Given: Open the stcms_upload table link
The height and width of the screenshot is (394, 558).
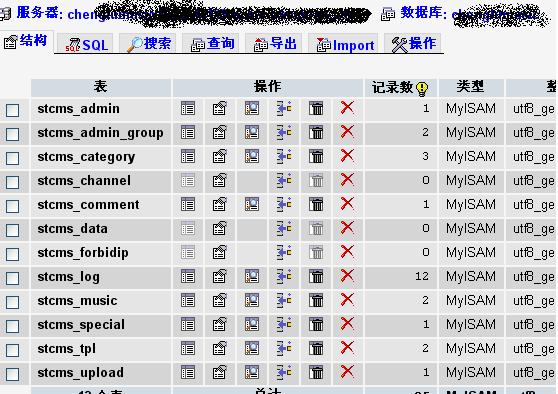Looking at the screenshot, I should (80, 373).
